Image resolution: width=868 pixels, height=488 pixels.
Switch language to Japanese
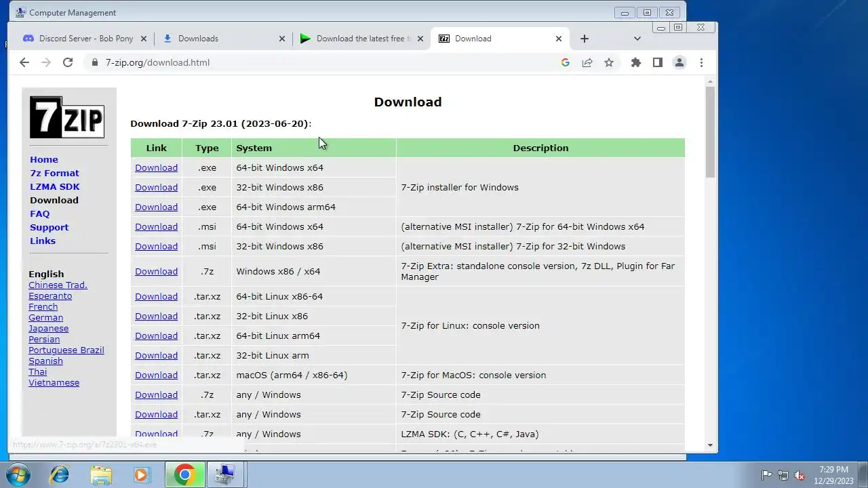point(48,328)
